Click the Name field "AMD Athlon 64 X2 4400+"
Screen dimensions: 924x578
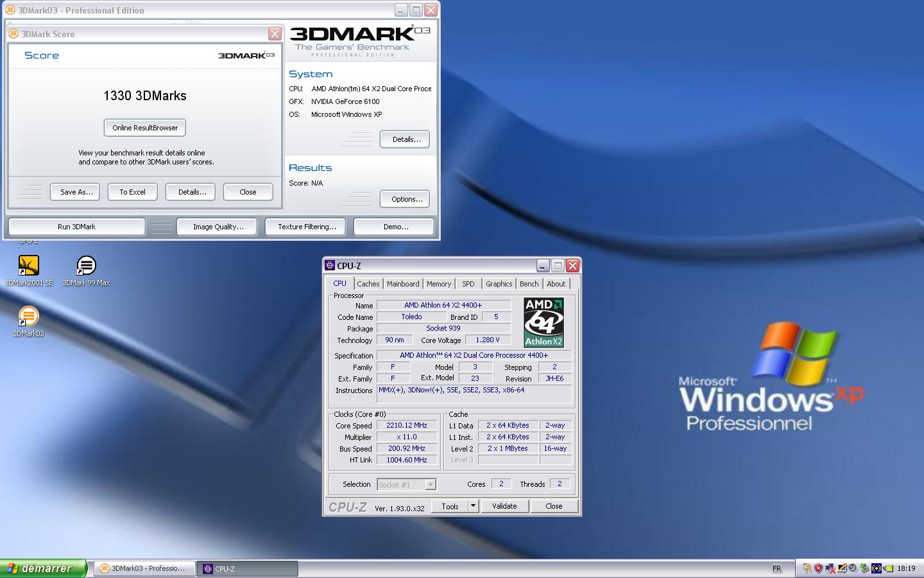[x=443, y=305]
